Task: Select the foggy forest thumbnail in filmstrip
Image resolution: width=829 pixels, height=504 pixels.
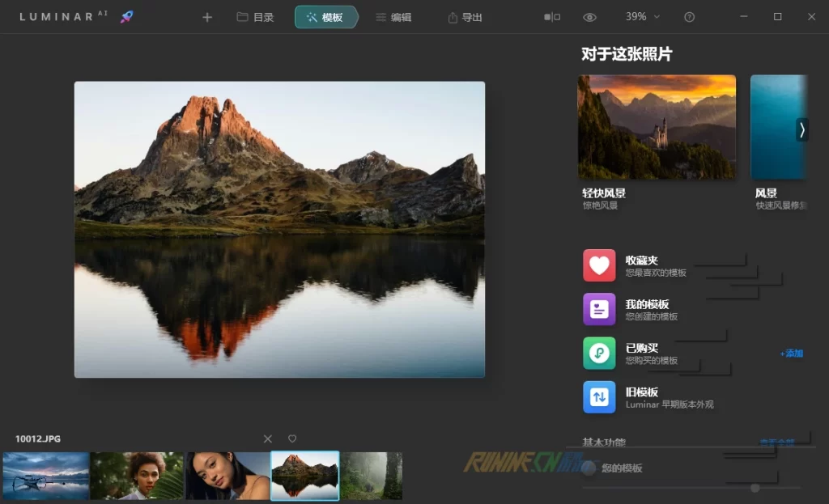Action: pos(372,476)
